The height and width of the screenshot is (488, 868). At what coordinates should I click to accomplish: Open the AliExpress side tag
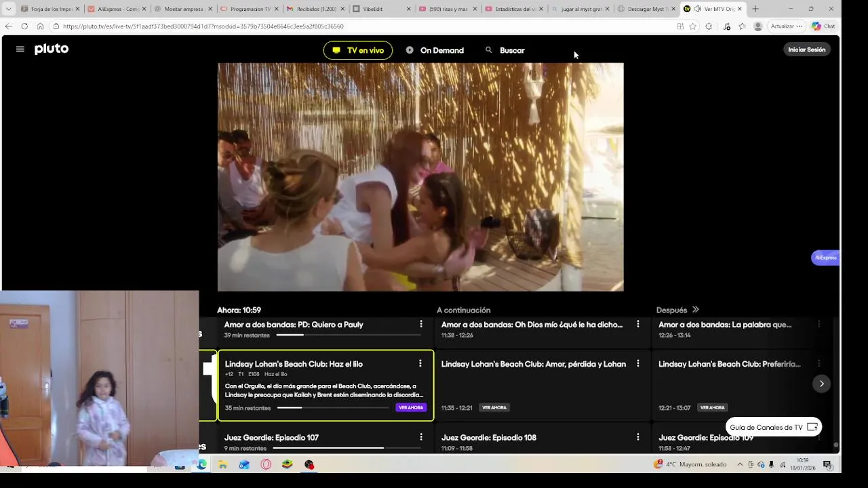pyautogui.click(x=825, y=258)
